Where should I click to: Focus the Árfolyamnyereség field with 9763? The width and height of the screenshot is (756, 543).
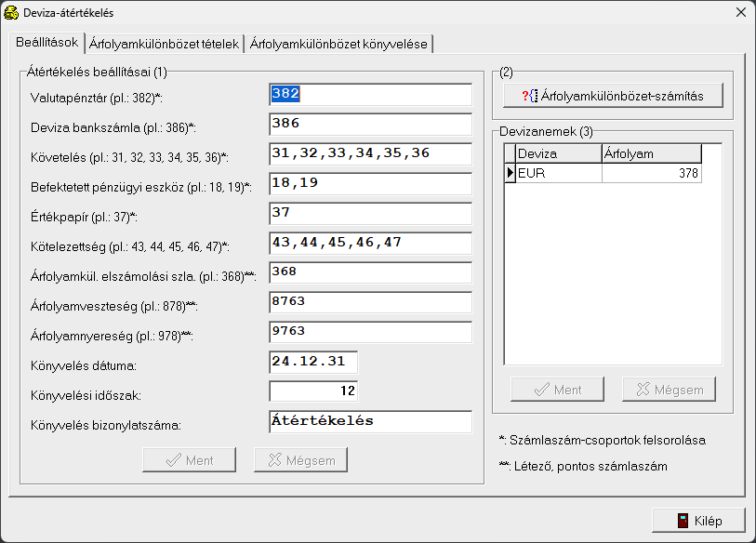click(x=371, y=333)
